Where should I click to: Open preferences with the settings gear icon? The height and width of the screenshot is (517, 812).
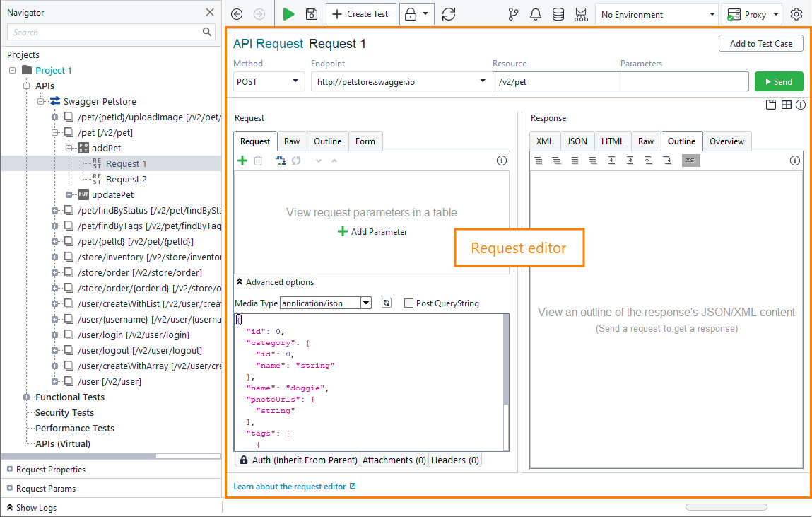point(797,13)
